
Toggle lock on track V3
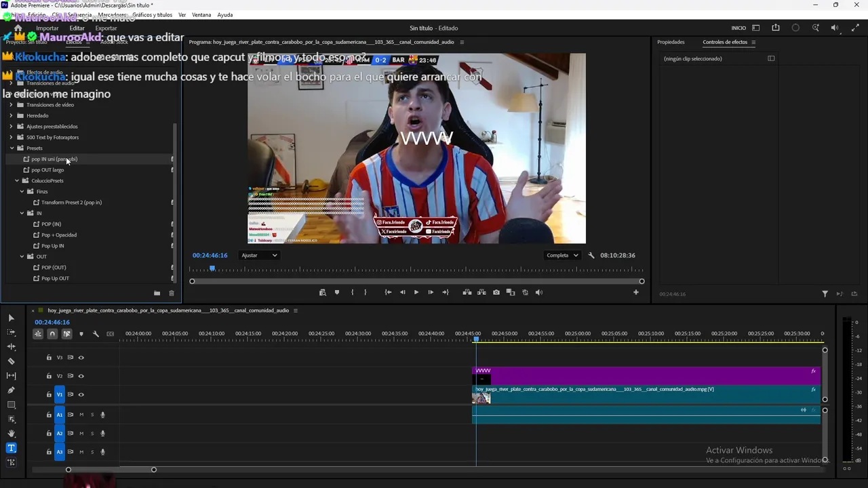[x=49, y=357]
